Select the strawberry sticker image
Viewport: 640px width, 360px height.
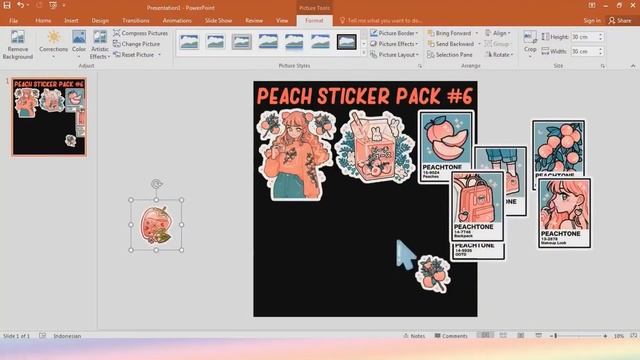[x=156, y=225]
